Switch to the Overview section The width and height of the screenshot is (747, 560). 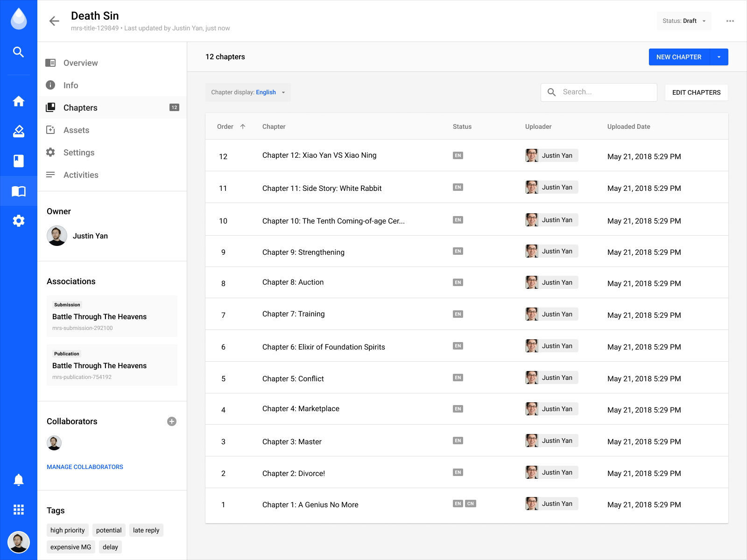[x=80, y=63]
